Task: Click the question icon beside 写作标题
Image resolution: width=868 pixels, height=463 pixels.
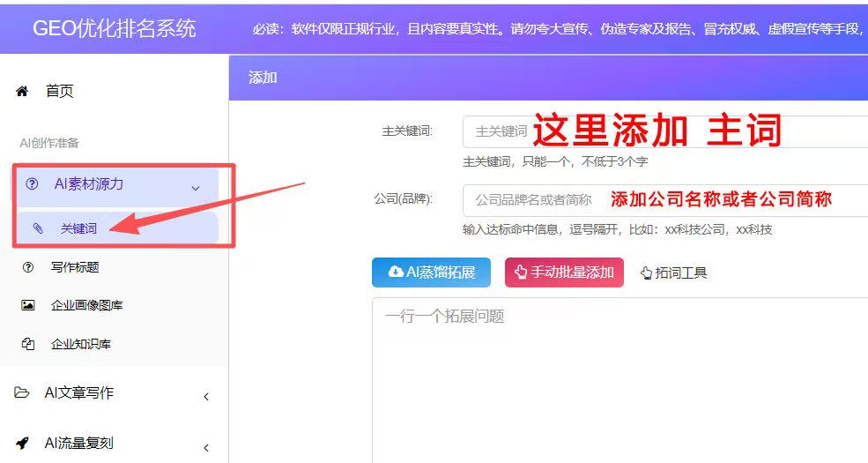Action: point(28,267)
